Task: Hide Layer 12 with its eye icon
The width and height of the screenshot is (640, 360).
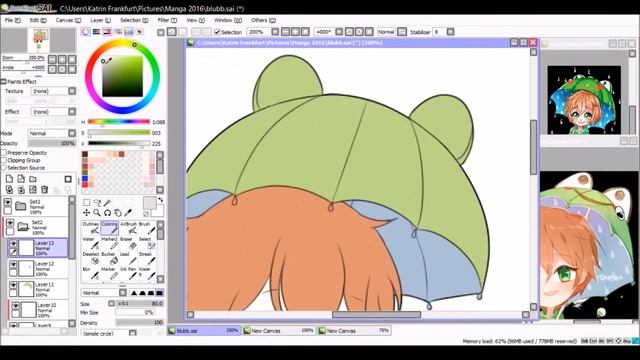Action: pos(13,264)
